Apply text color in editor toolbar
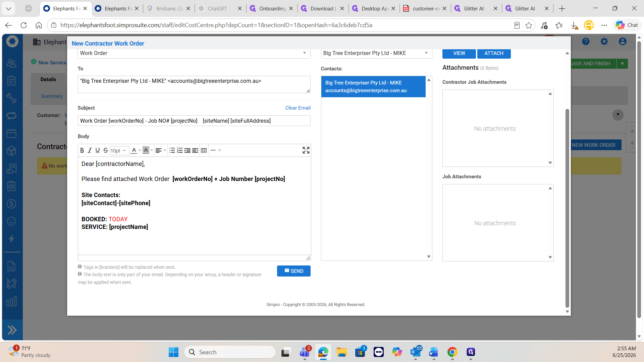 (134, 150)
